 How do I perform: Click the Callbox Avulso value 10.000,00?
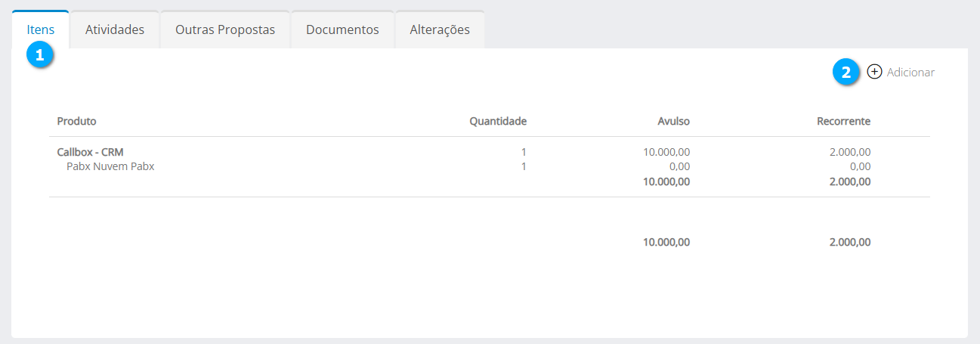666,152
